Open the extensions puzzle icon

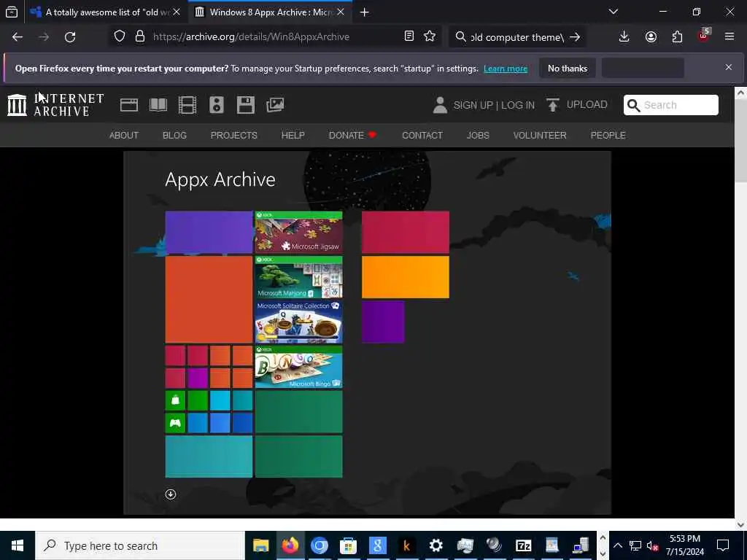[x=677, y=36]
